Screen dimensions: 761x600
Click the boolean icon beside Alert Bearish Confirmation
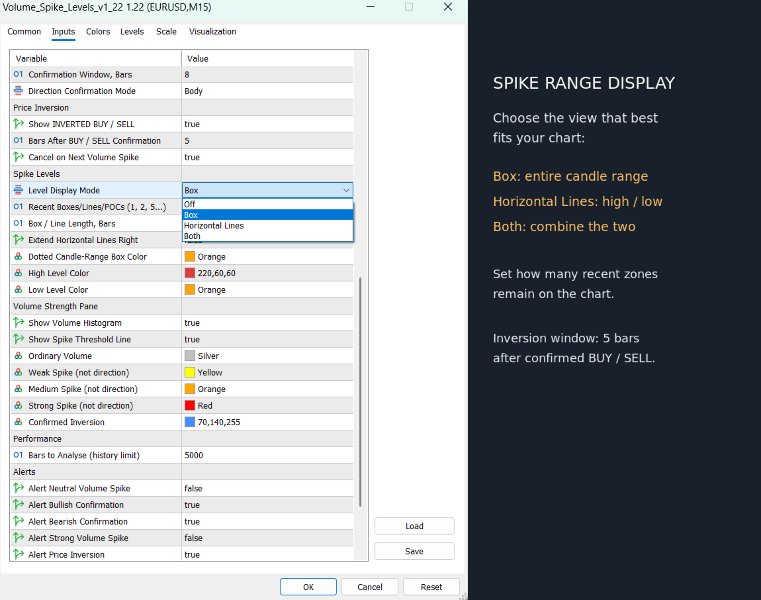18,521
